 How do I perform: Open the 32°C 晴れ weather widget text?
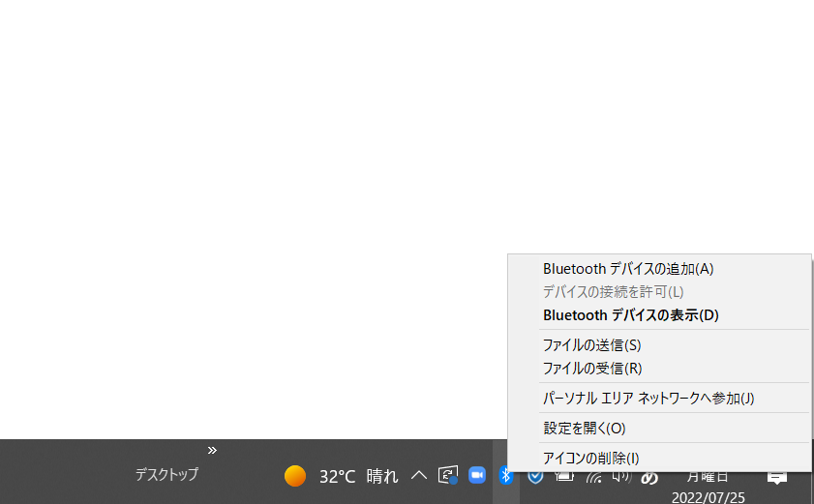point(359,476)
